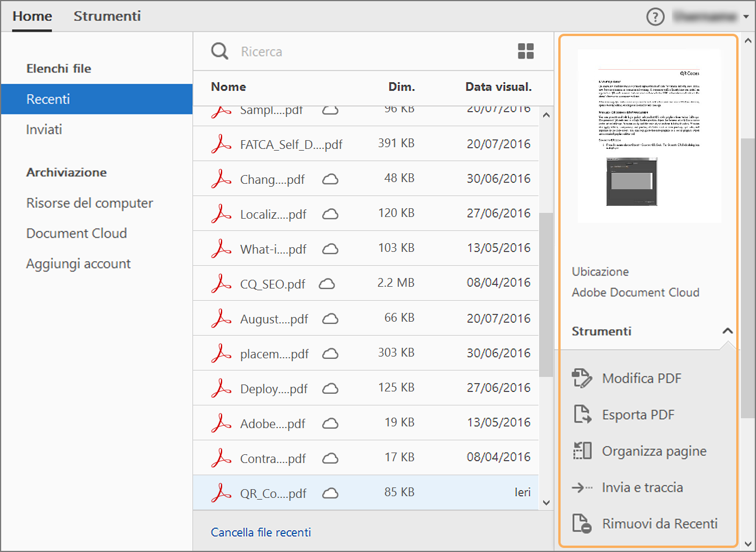Click the file list vertical scrollbar thumb
Screen dimensions: 756x552
click(546, 294)
